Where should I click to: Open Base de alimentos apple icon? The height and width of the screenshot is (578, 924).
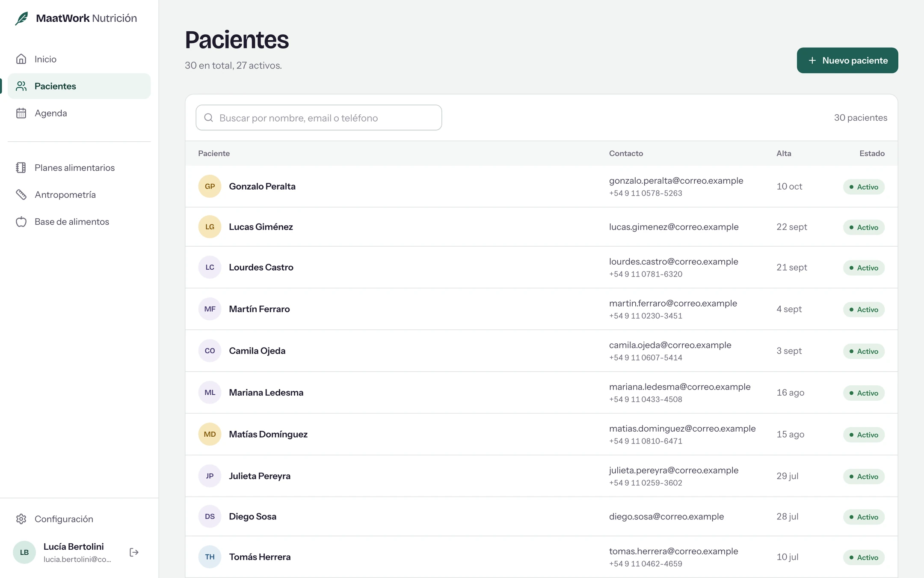21,221
